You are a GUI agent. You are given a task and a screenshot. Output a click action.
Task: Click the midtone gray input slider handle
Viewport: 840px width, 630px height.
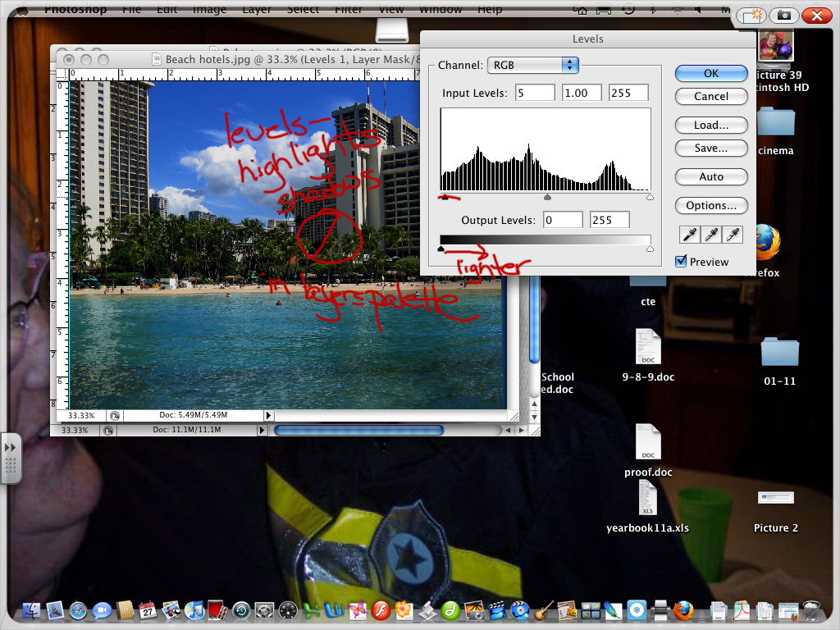[547, 197]
